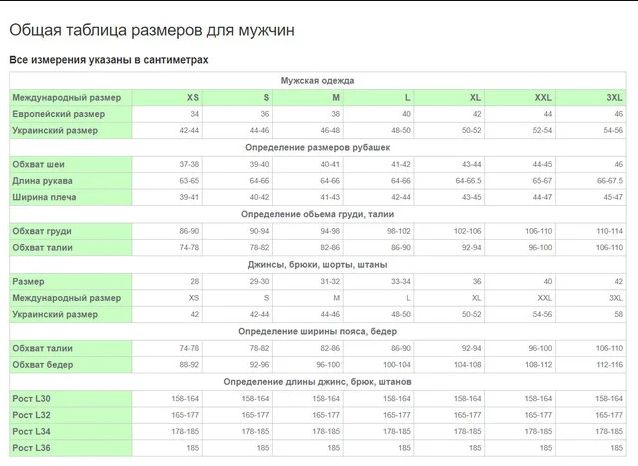Click European size value 34
Screen dimensions: 638x466
(194, 114)
